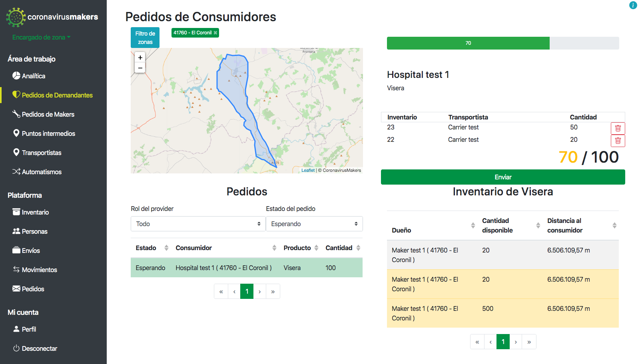Click Transportistas pin icon
This screenshot has width=640, height=364.
pos(16,152)
